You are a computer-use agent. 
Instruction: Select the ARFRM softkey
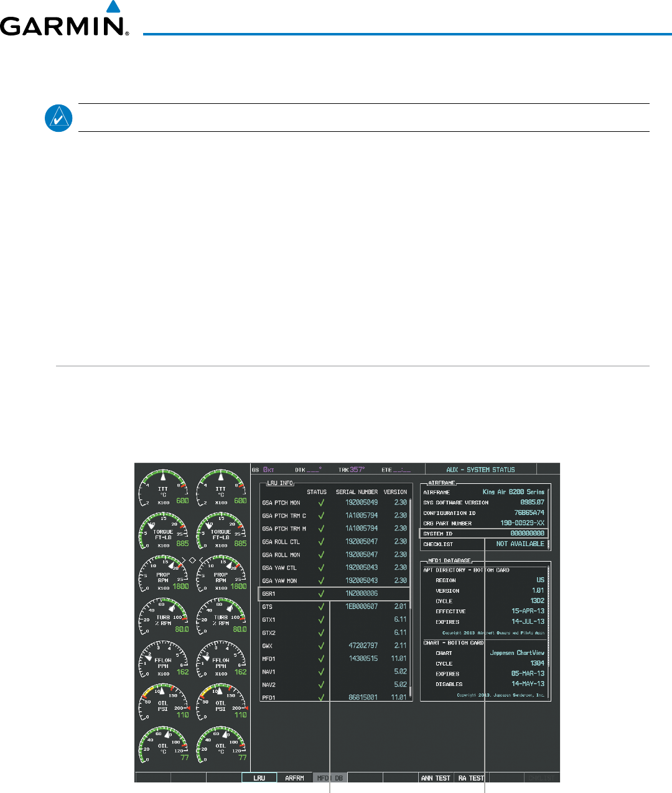pos(294,777)
